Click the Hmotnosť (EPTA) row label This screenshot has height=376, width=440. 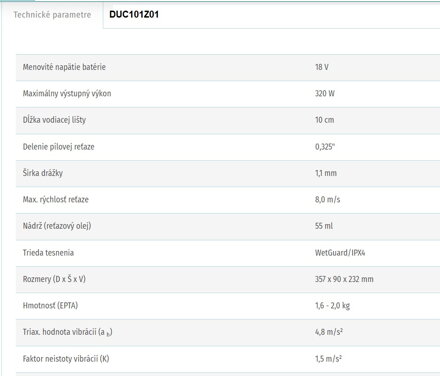pyautogui.click(x=50, y=306)
